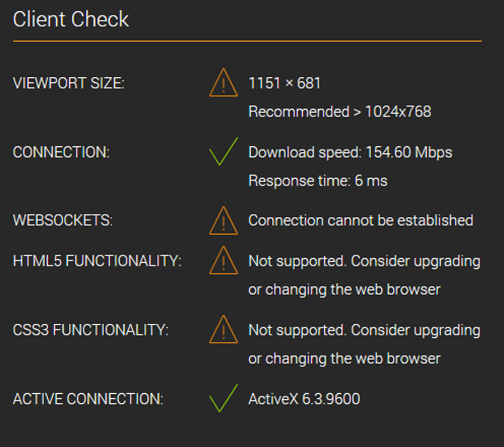Screen dimensions: 504x447
Task: Click the CONNECTION label
Action: [x=61, y=152]
